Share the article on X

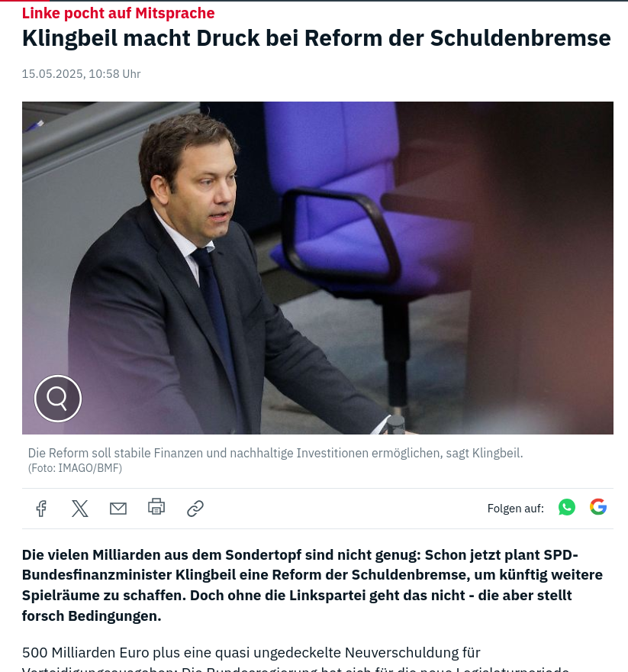(79, 509)
